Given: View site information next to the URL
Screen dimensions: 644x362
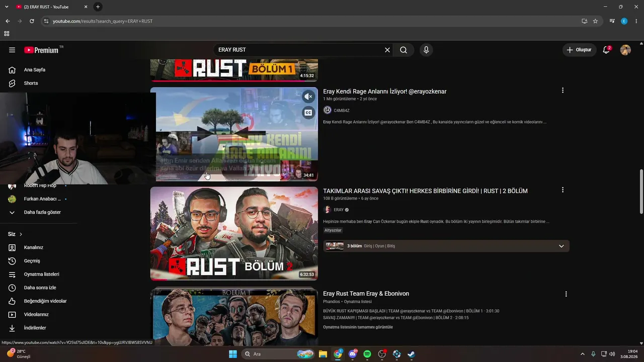Looking at the screenshot, I should point(46,21).
